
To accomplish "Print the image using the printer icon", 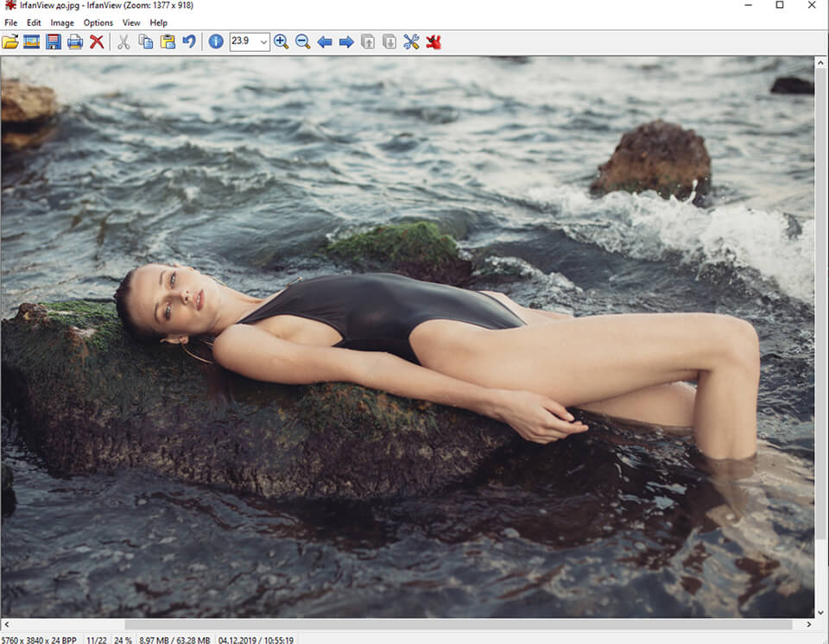I will (x=75, y=41).
